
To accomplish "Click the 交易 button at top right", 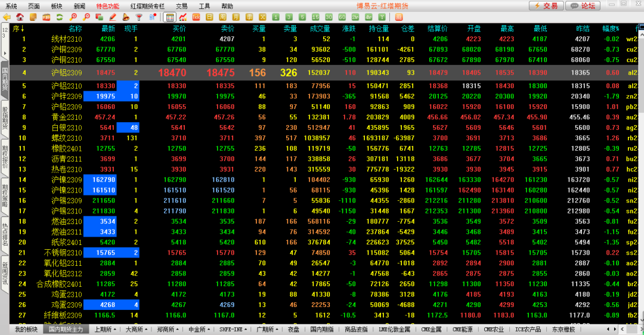I will pos(546,6).
